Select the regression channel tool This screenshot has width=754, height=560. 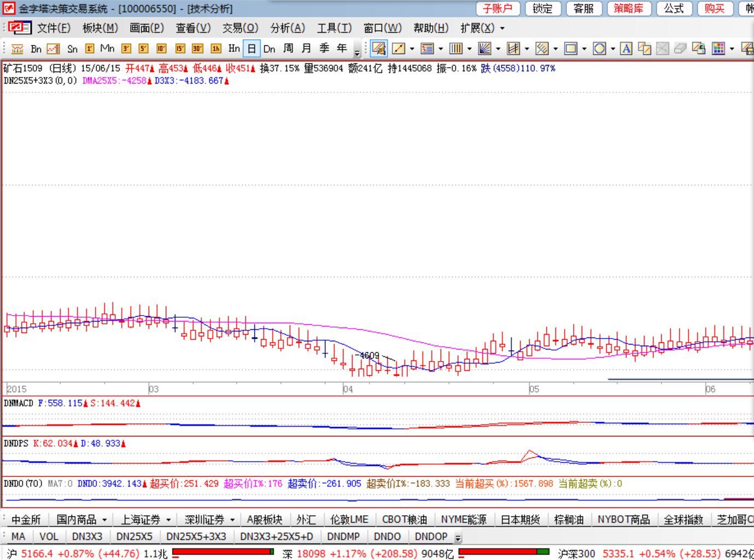(x=513, y=49)
